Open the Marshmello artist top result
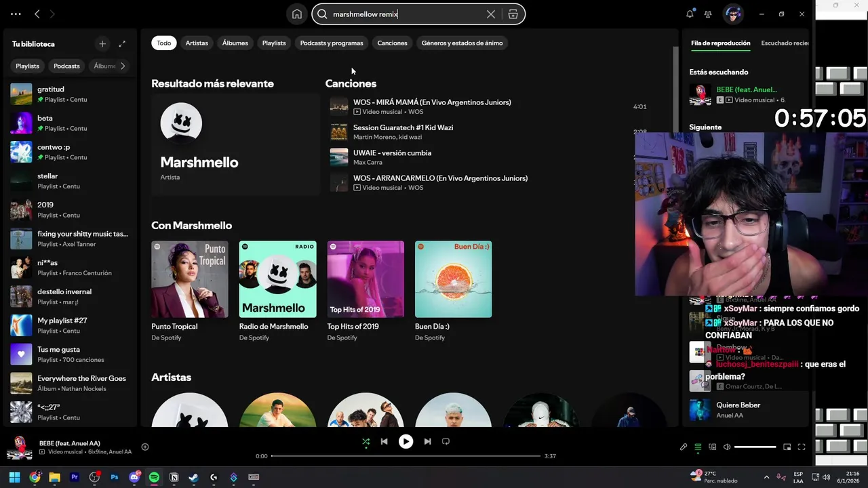868x488 pixels. coord(235,144)
